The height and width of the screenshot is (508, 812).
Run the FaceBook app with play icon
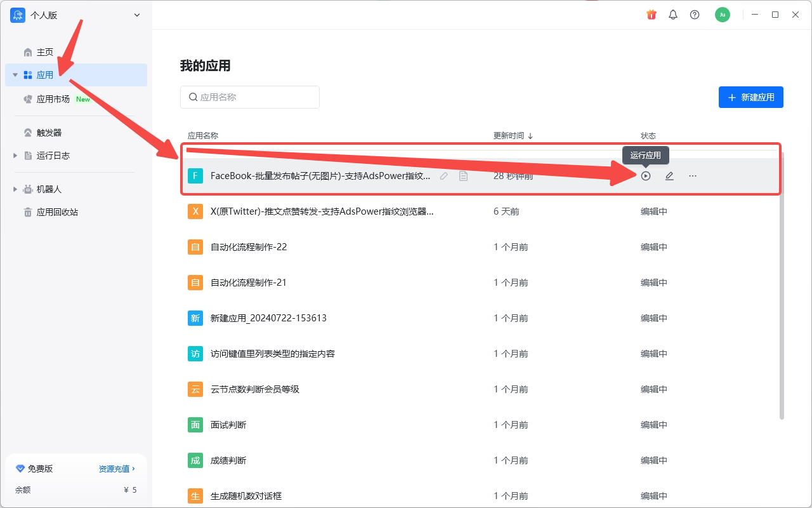[646, 176]
